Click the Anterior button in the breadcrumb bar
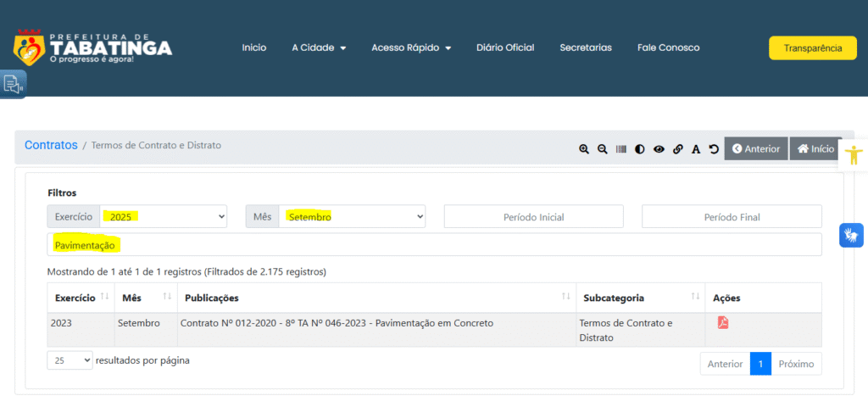The image size is (868, 407). [x=756, y=148]
